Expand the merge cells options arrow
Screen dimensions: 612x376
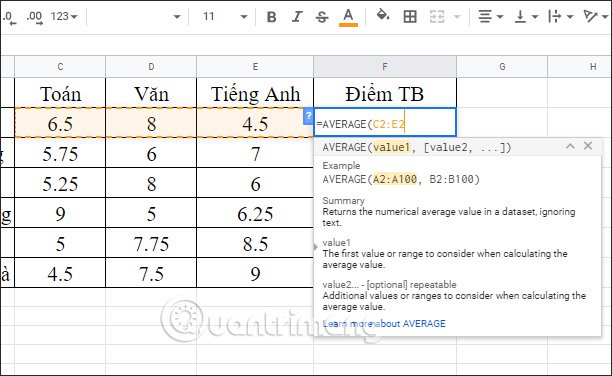(x=457, y=17)
